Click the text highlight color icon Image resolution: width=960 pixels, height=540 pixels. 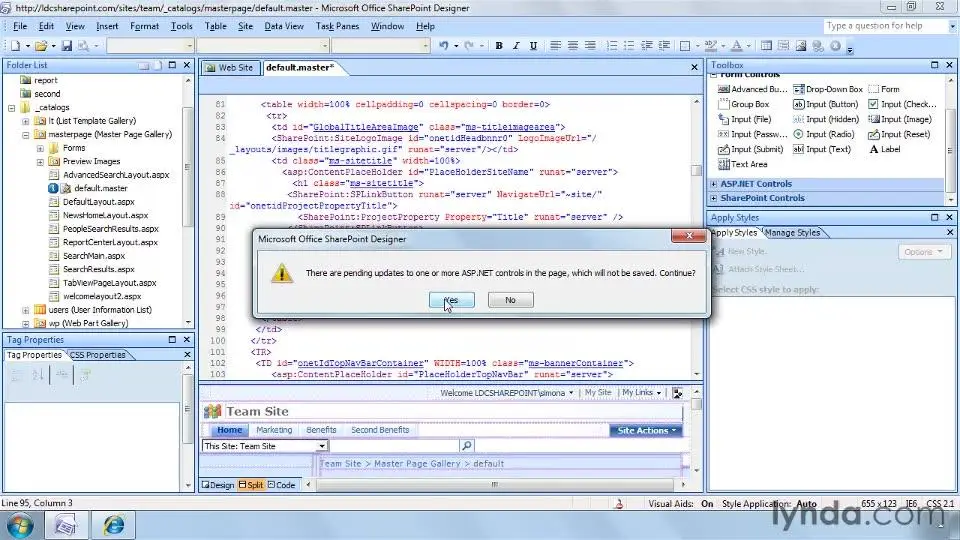[710, 46]
